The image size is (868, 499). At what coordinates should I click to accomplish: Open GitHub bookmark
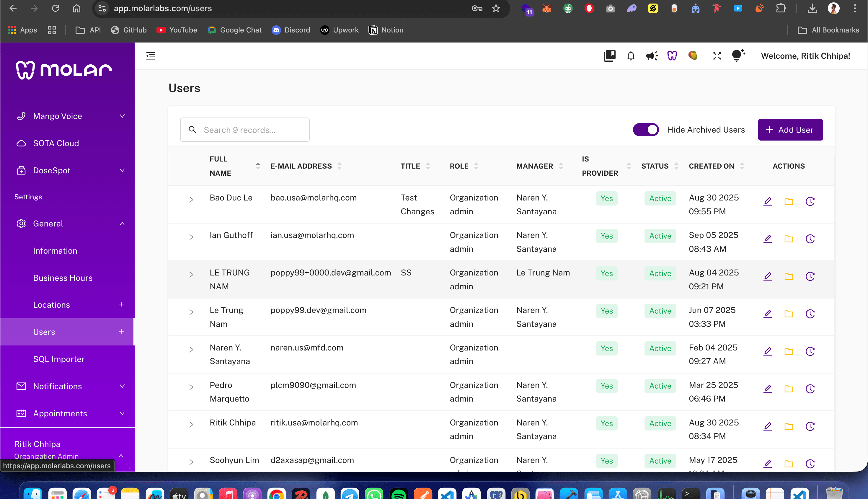[129, 30]
